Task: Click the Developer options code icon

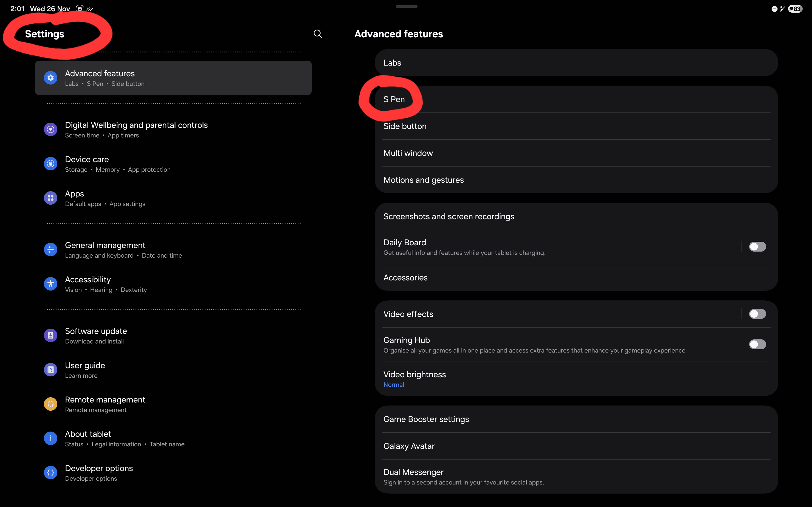Action: 50,472
